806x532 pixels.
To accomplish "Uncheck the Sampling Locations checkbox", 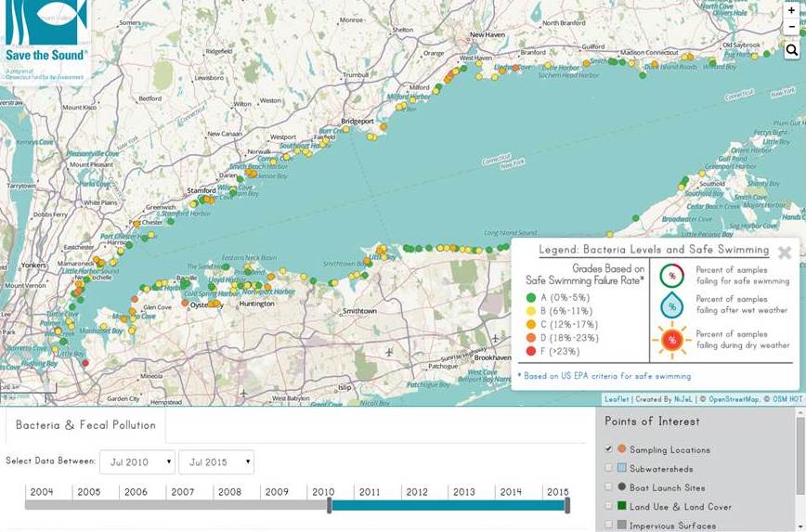I will coord(609,449).
